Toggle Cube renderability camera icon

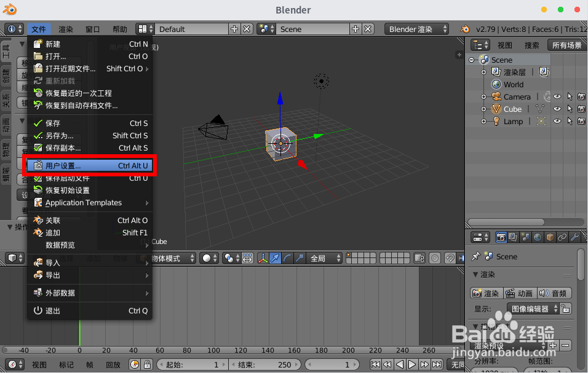(582, 109)
